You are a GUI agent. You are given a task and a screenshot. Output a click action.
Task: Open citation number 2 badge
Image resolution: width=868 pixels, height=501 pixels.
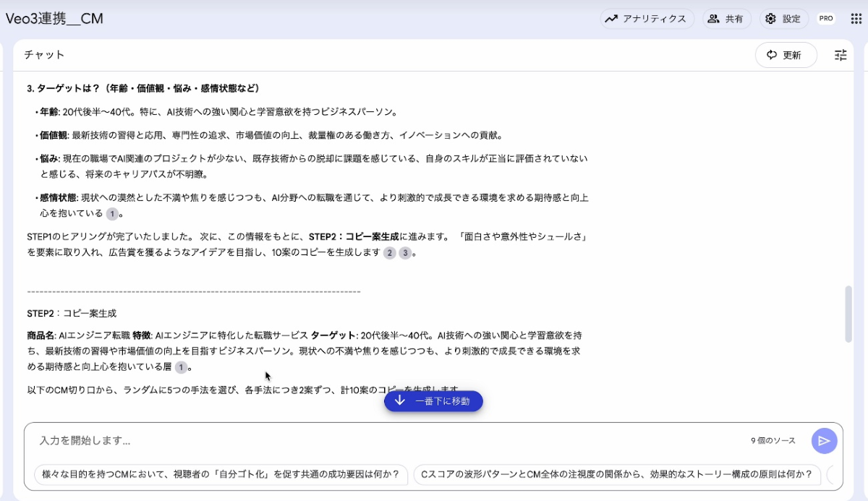[389, 253]
